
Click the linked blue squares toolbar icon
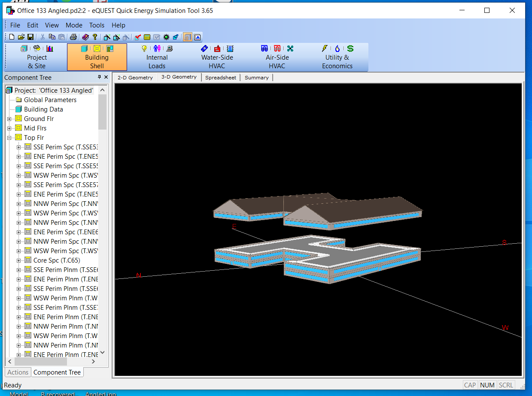175,37
